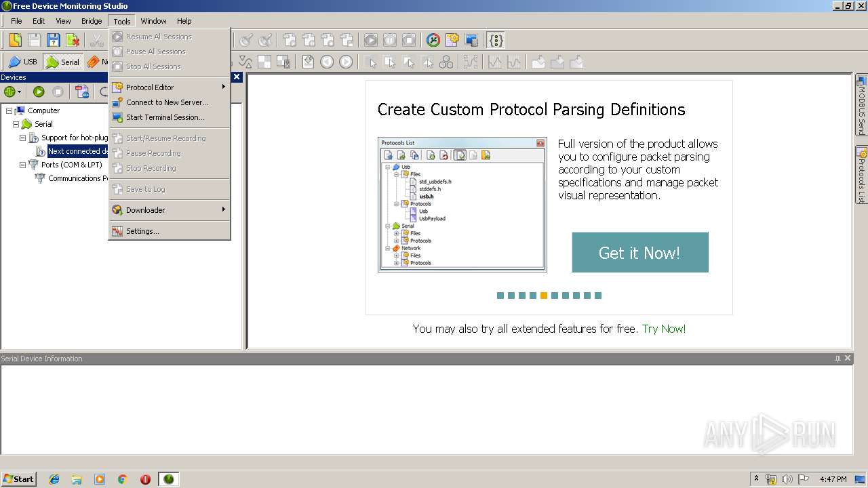
Task: Collapse the Ports (COM & LPT) node
Action: pos(22,165)
